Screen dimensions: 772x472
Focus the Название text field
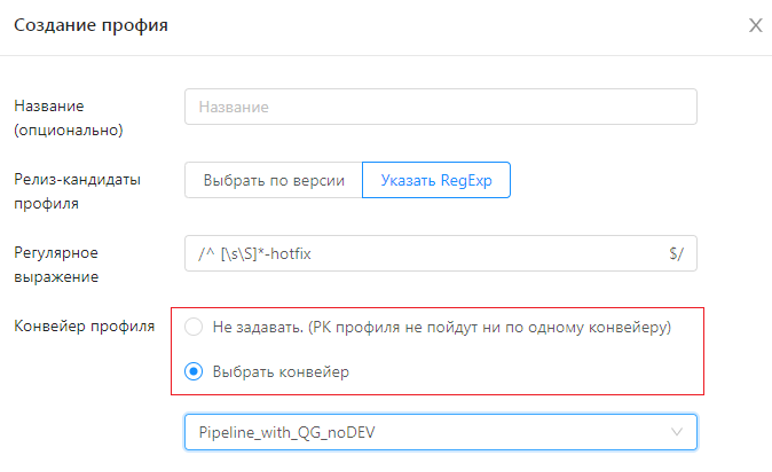click(440, 106)
